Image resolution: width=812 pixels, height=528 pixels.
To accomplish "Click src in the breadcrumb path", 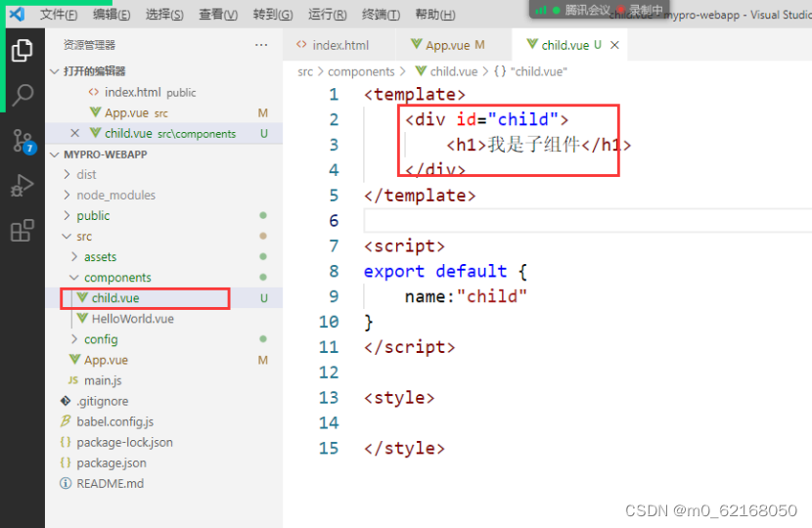I will point(305,71).
